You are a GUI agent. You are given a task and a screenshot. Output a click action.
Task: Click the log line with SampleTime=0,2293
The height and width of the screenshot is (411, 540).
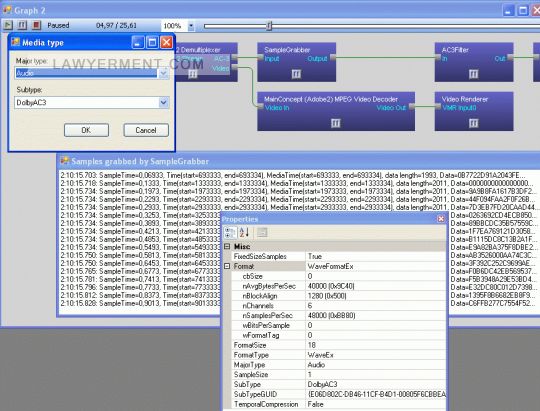coord(298,199)
